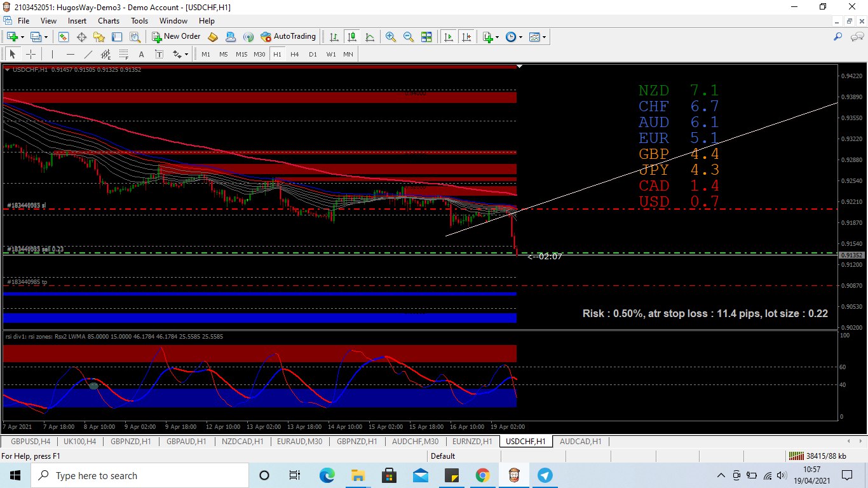Switch chart to candlestick mode

point(351,37)
